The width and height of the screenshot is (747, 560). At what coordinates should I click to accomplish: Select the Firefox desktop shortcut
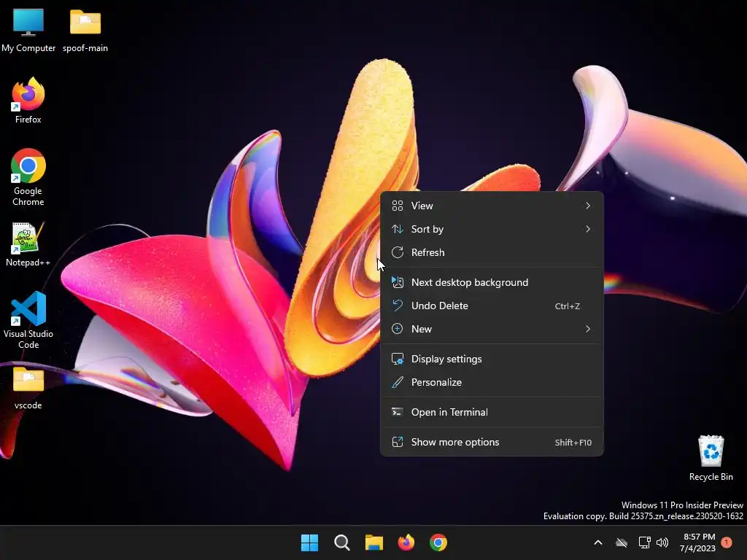click(x=28, y=101)
